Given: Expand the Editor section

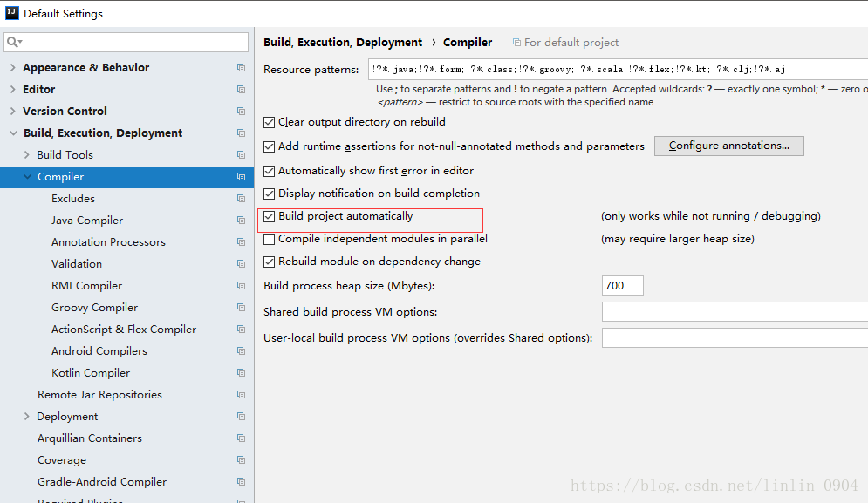Looking at the screenshot, I should point(13,89).
